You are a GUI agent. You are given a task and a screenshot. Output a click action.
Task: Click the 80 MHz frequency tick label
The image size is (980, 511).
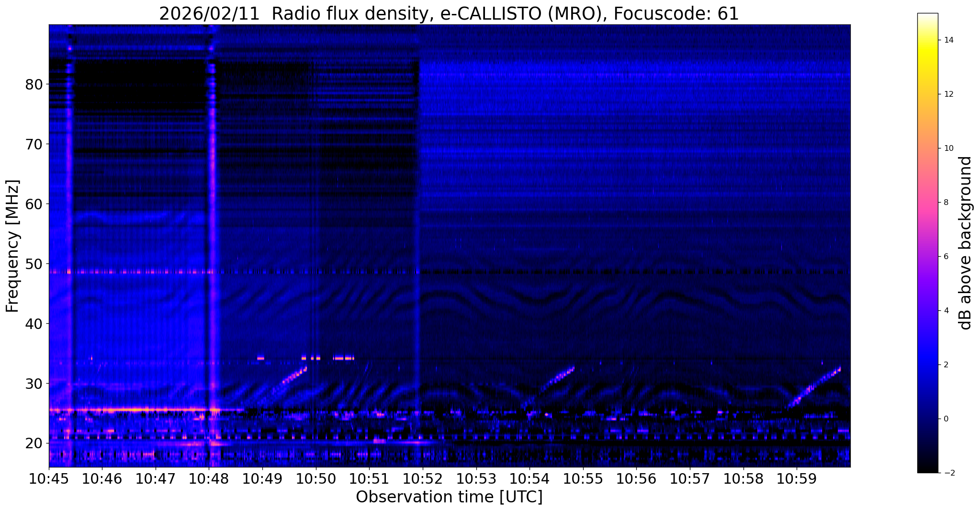click(34, 85)
